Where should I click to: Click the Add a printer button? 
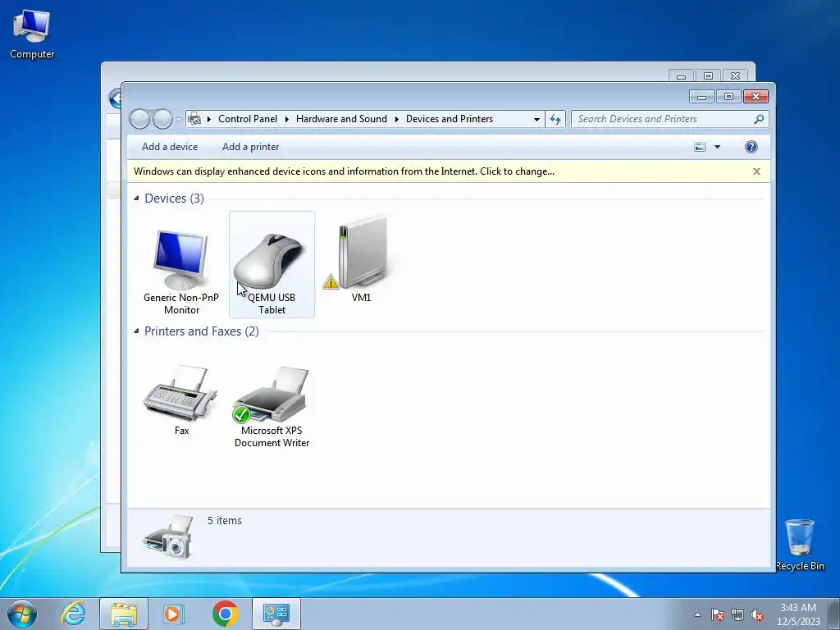251,147
